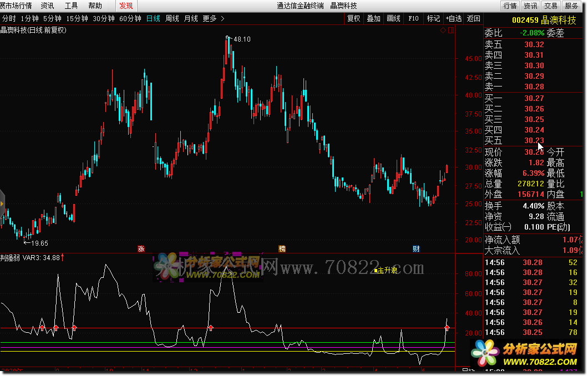Click the top-right 行情 button
The height and width of the screenshot is (376, 588).
tap(510, 6)
